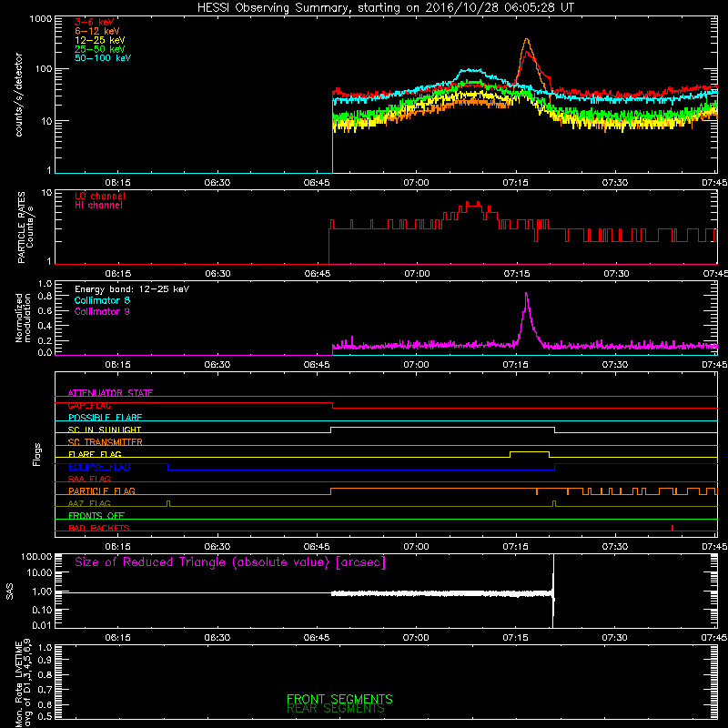The width and height of the screenshot is (728, 728).
Task: Click the POSSIBLE_FLARE flag label
Action: 105,418
